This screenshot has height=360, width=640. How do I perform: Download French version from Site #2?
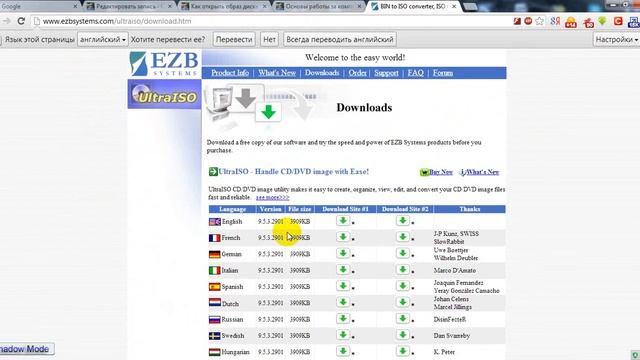[x=402, y=237]
